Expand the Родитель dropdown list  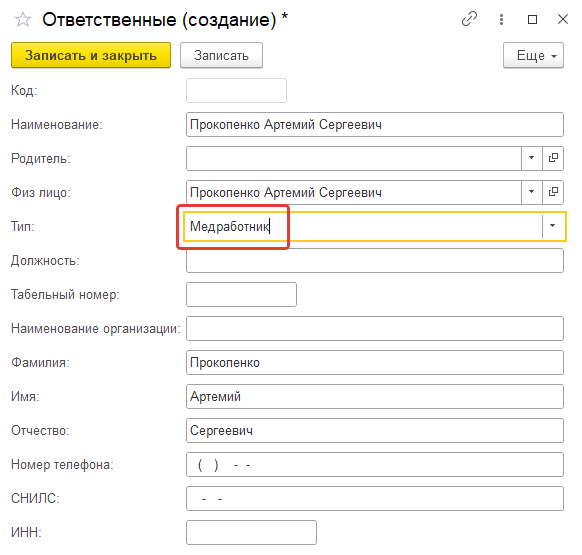point(532,158)
